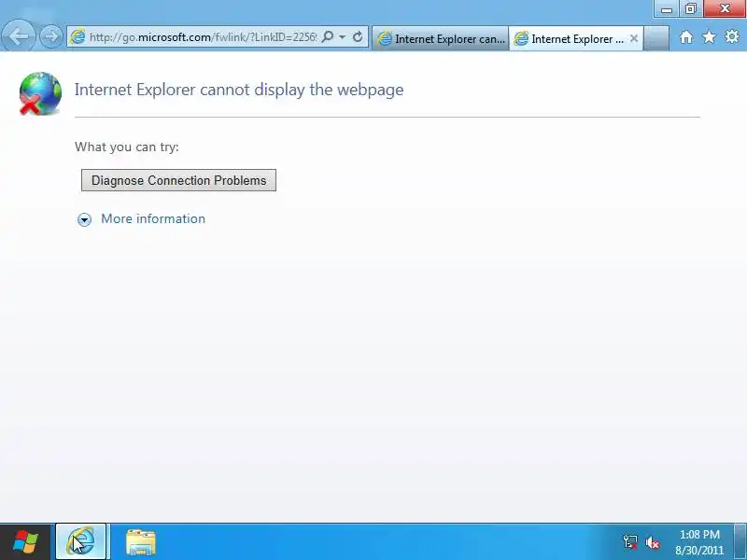Open the Home page
747x560 pixels.
coord(686,37)
